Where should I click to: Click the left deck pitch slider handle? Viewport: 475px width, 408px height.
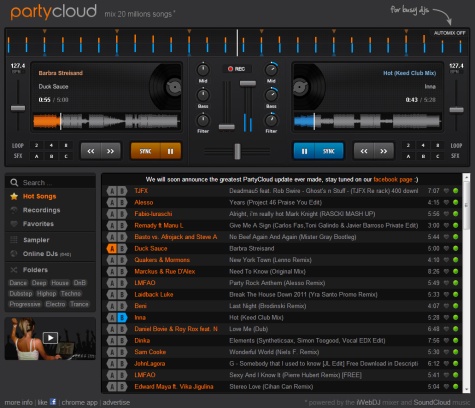tap(18, 108)
